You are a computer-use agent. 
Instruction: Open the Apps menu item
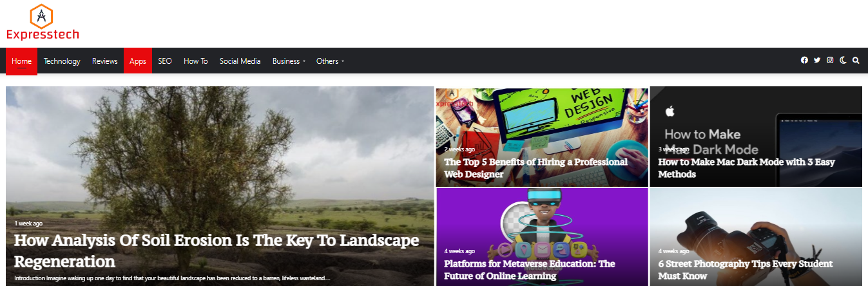coord(138,61)
